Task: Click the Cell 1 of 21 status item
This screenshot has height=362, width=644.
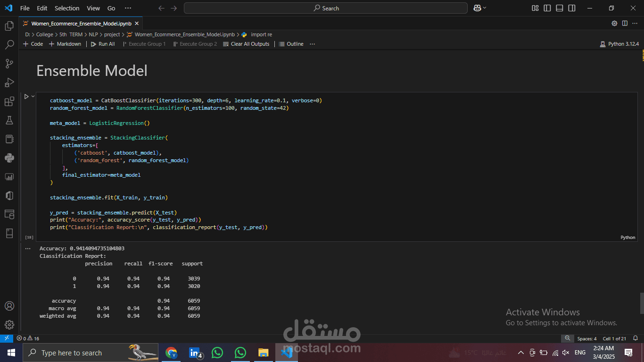Action: point(614,338)
